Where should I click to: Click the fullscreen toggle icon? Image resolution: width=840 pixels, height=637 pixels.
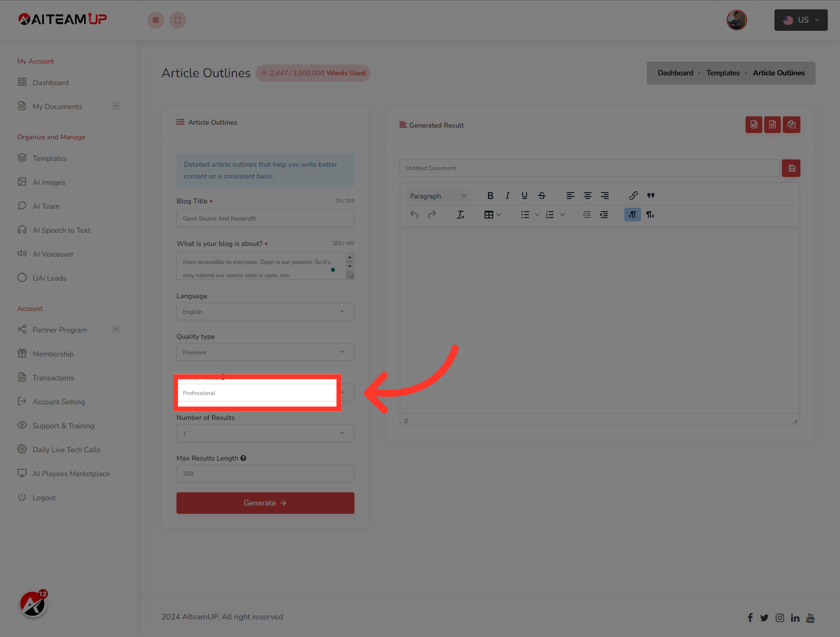click(177, 20)
